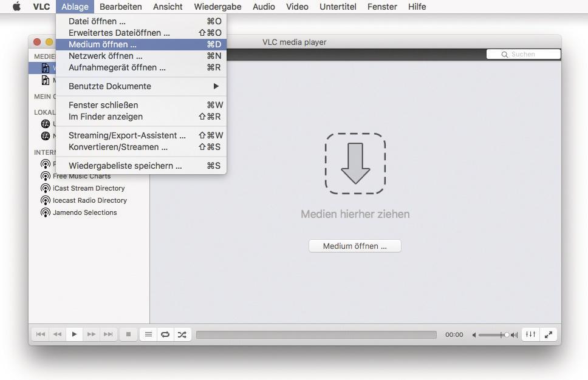588x380 pixels.
Task: Choose Fenster schließen menu entry
Action: pos(142,105)
